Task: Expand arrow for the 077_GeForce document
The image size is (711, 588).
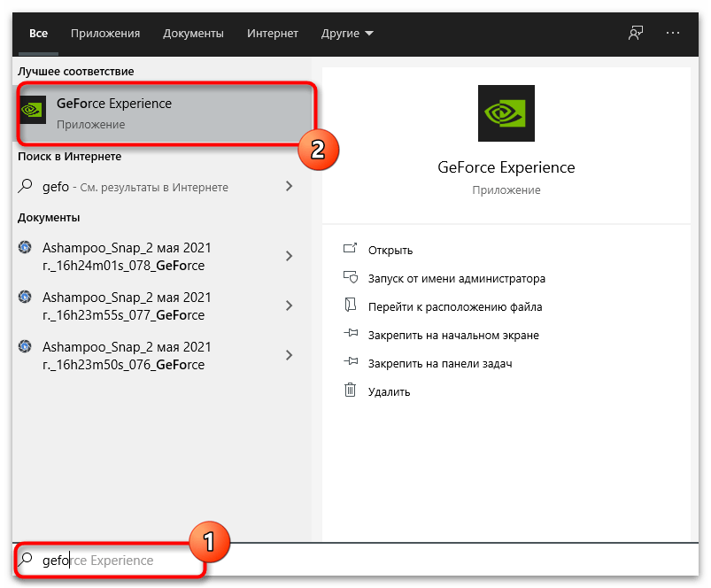Action: click(x=289, y=306)
